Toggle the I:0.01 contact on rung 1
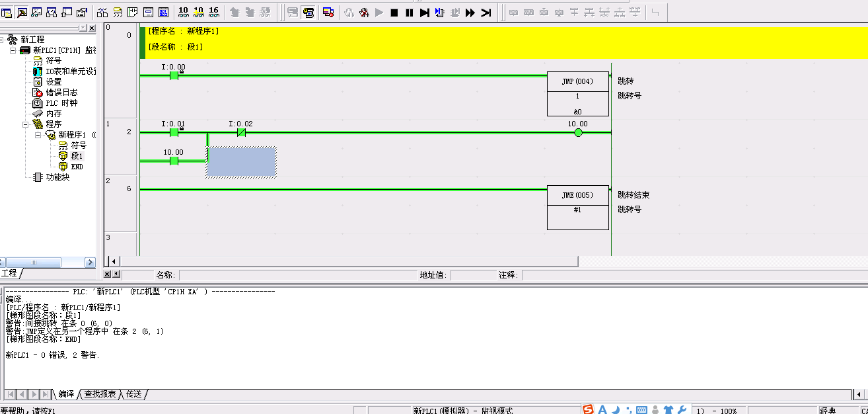868x414 pixels. [174, 132]
